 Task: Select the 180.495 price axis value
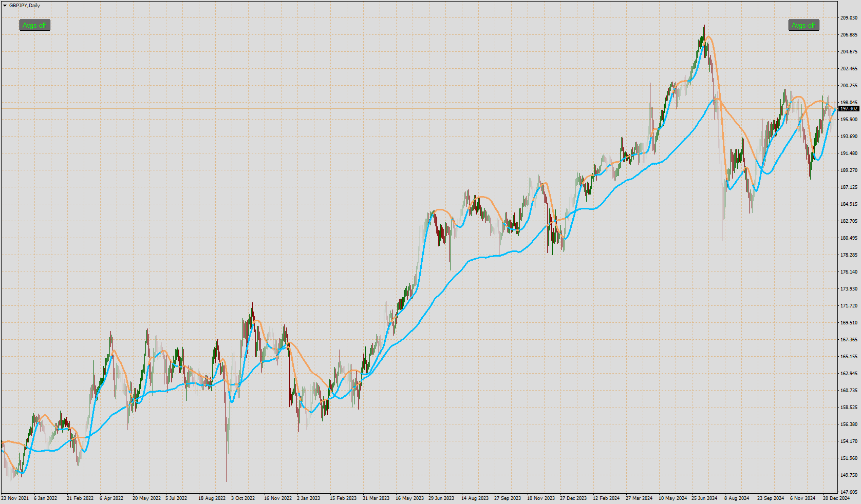pos(849,238)
